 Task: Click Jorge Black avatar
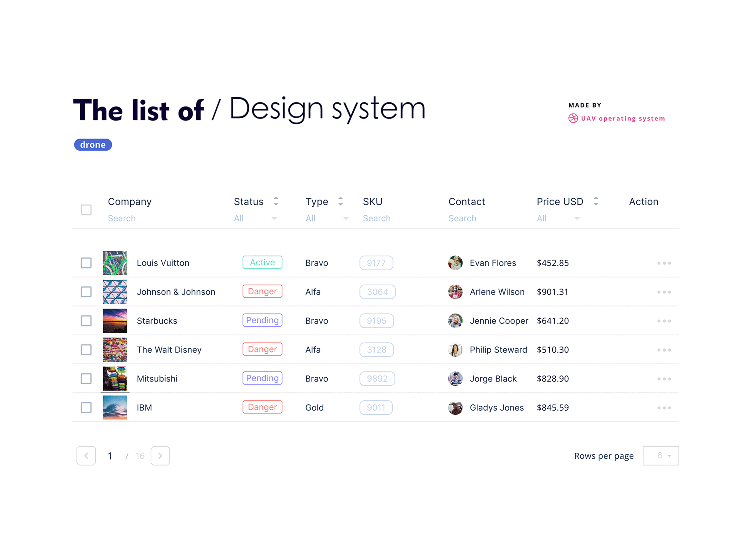coord(455,379)
